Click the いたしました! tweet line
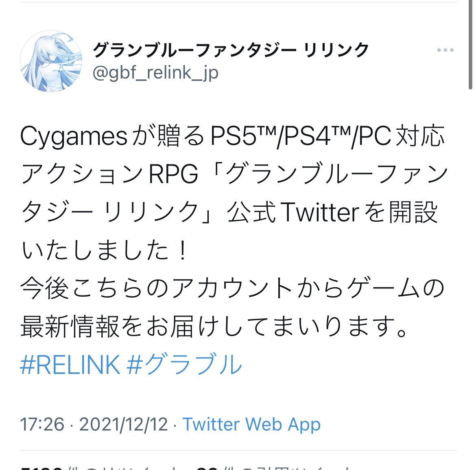The width and height of the screenshot is (476, 470). click(x=105, y=250)
